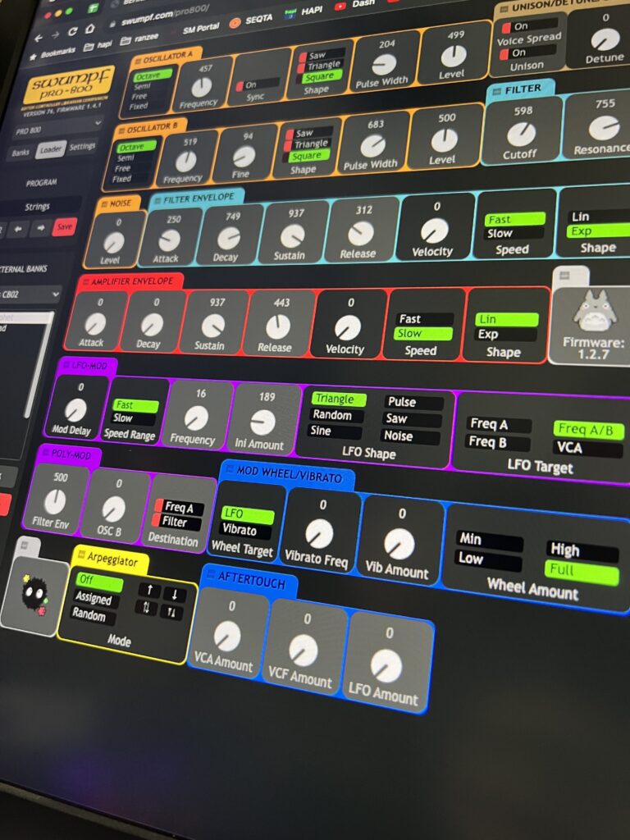Toggle the Unison On switch
Image resolution: width=630 pixels, height=840 pixels.
[x=526, y=53]
